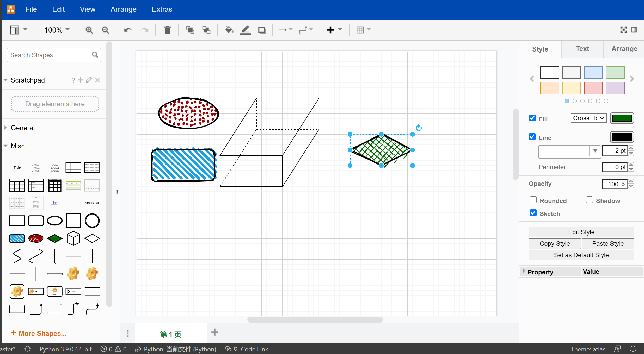Enter Fullscreen mode via top-right icon
Viewport: 644px width, 354px height.
coord(623,30)
